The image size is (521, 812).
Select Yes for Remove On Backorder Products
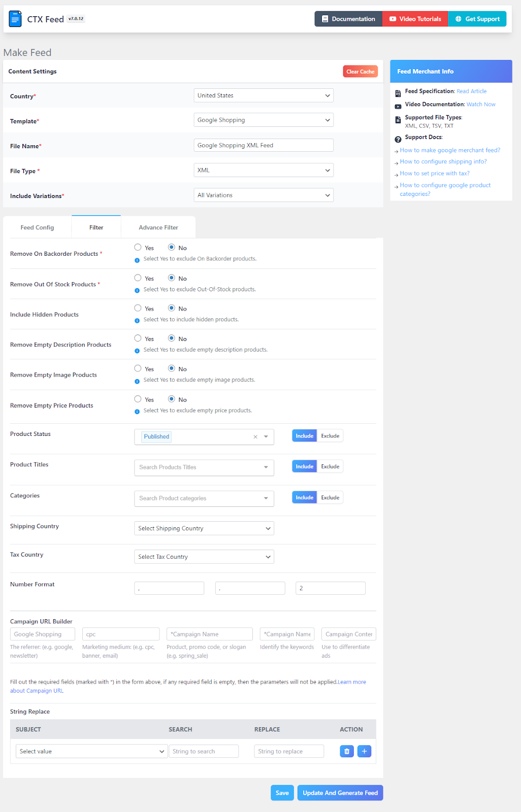[138, 247]
